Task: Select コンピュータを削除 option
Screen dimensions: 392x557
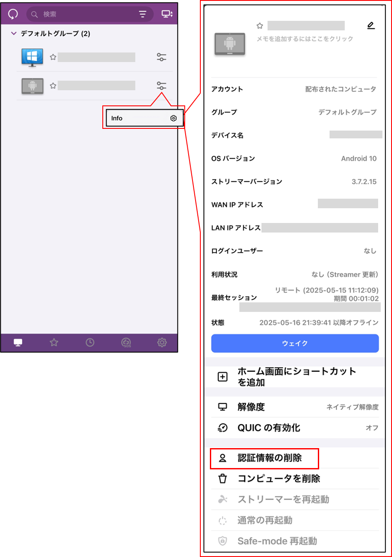Action: [x=295, y=479]
